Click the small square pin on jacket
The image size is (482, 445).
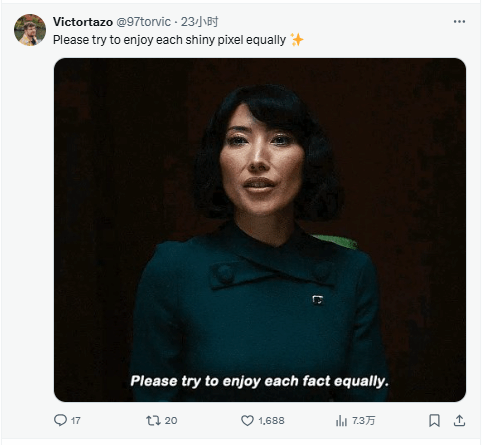(317, 300)
